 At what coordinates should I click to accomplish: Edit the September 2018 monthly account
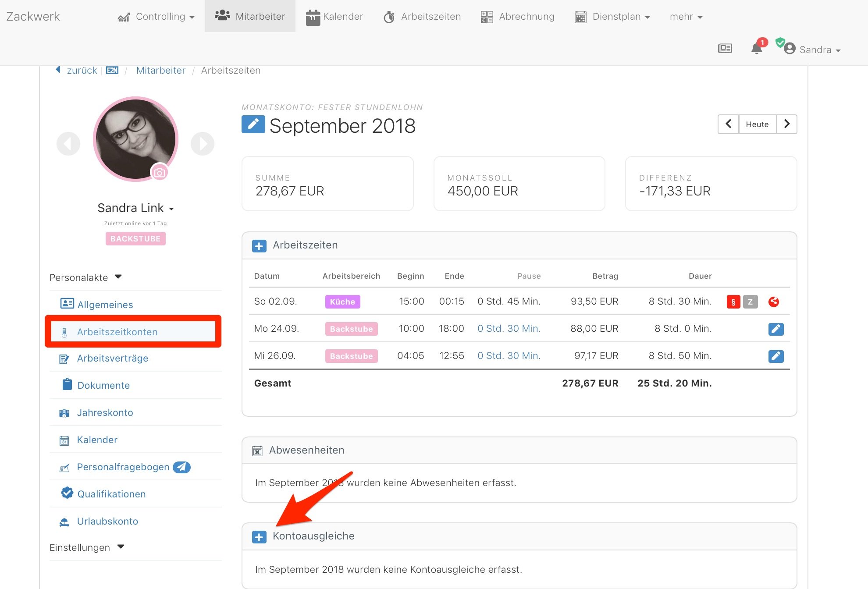coord(253,124)
